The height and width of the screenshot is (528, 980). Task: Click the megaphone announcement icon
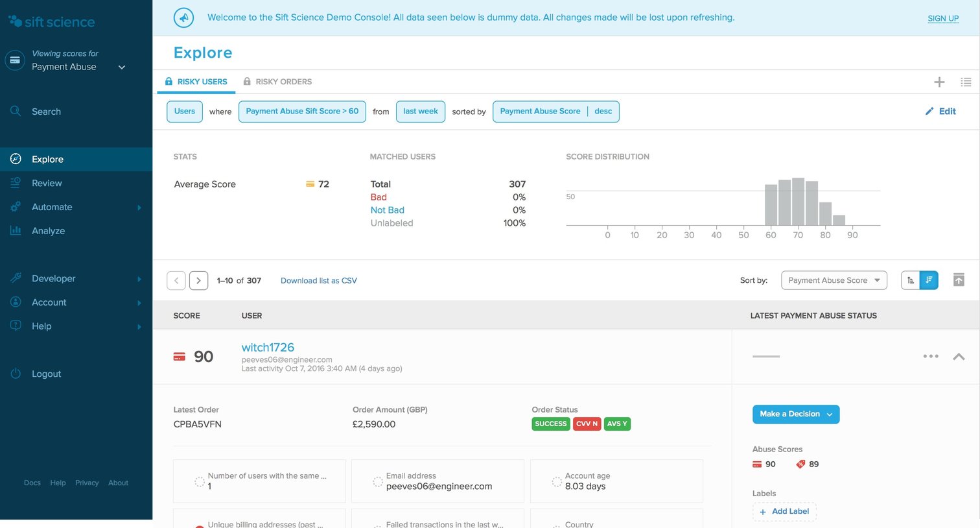point(184,18)
